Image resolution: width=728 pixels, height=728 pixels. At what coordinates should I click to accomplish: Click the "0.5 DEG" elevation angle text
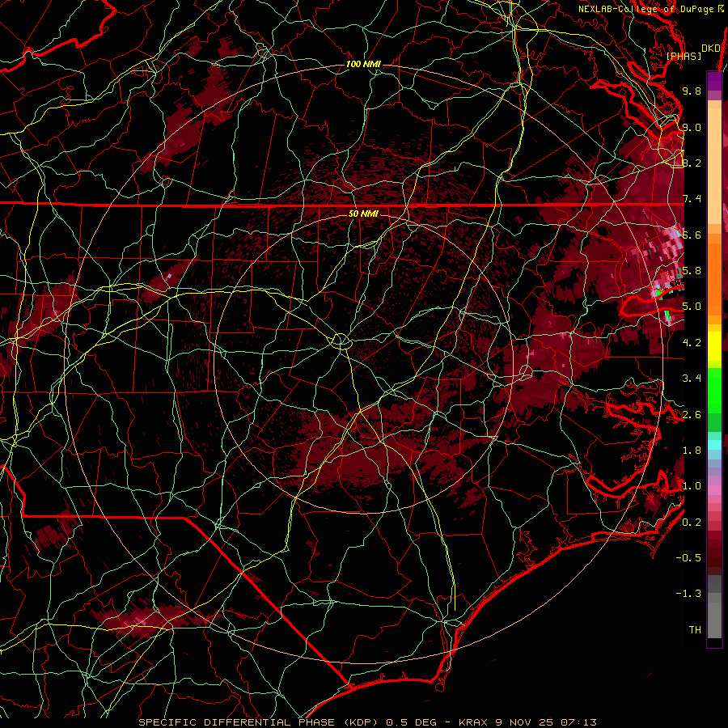click(413, 722)
